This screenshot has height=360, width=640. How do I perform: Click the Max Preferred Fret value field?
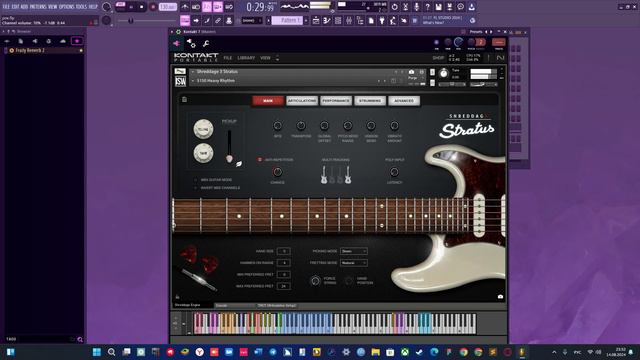point(284,286)
